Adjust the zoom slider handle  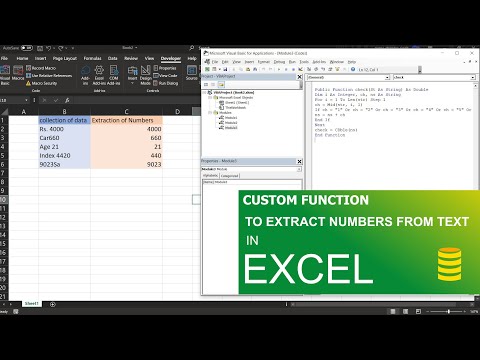pyautogui.click(x=449, y=311)
